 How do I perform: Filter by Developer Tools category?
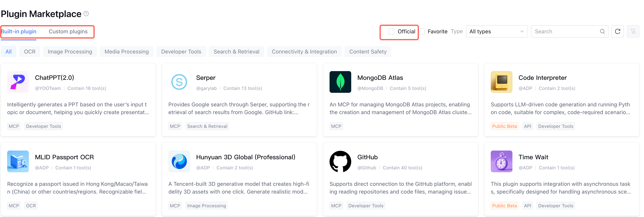tap(181, 52)
